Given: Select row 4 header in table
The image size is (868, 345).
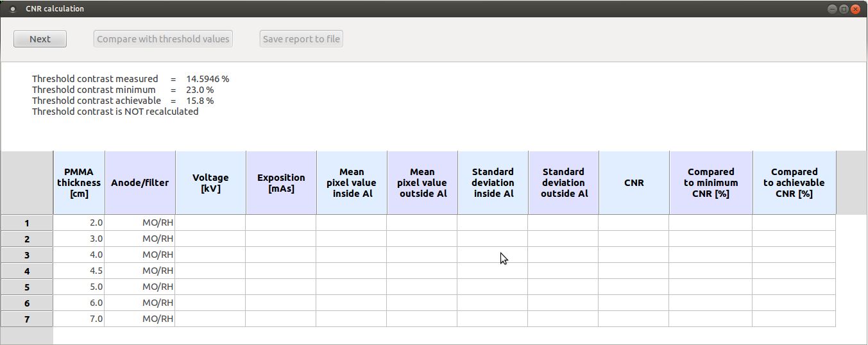Looking at the screenshot, I should (27, 271).
